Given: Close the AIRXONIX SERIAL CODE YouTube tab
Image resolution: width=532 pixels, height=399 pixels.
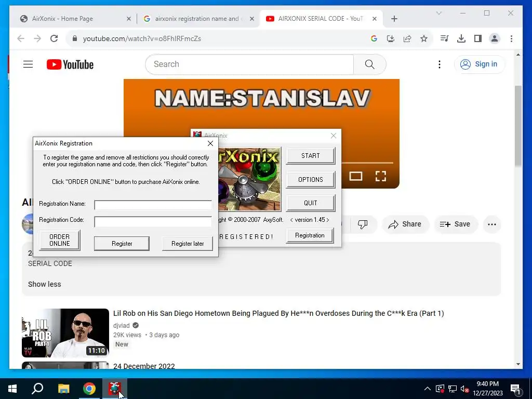Looking at the screenshot, I should (x=374, y=19).
